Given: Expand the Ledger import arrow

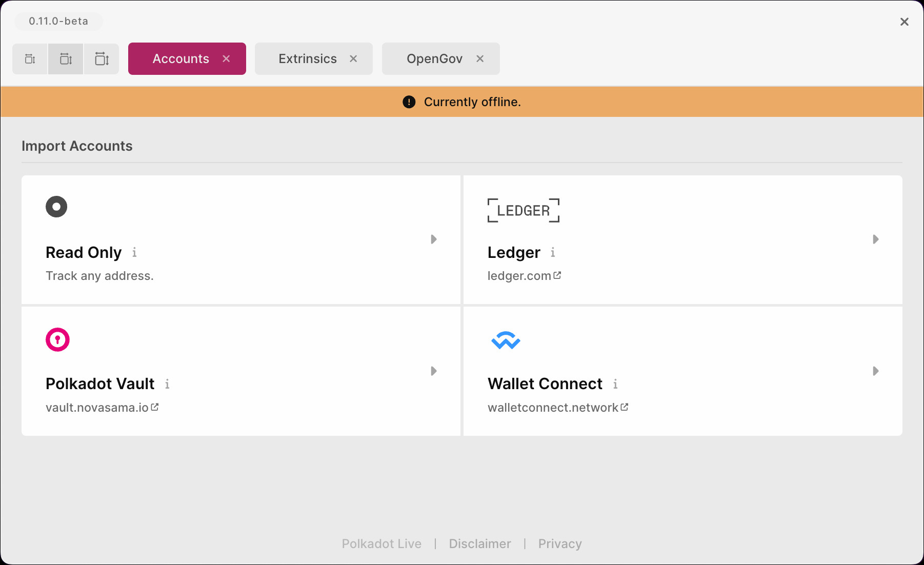Looking at the screenshot, I should click(876, 239).
